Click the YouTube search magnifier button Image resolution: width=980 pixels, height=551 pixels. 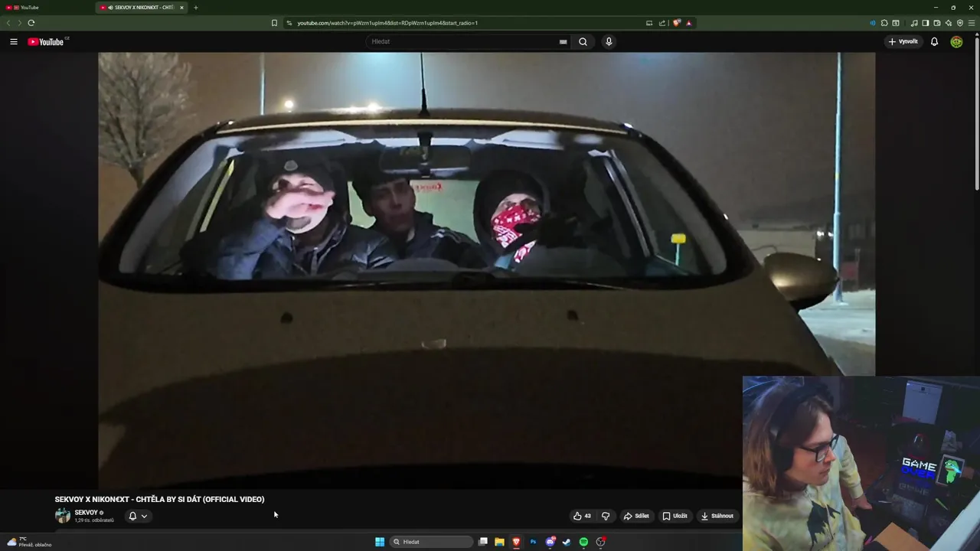click(x=583, y=41)
